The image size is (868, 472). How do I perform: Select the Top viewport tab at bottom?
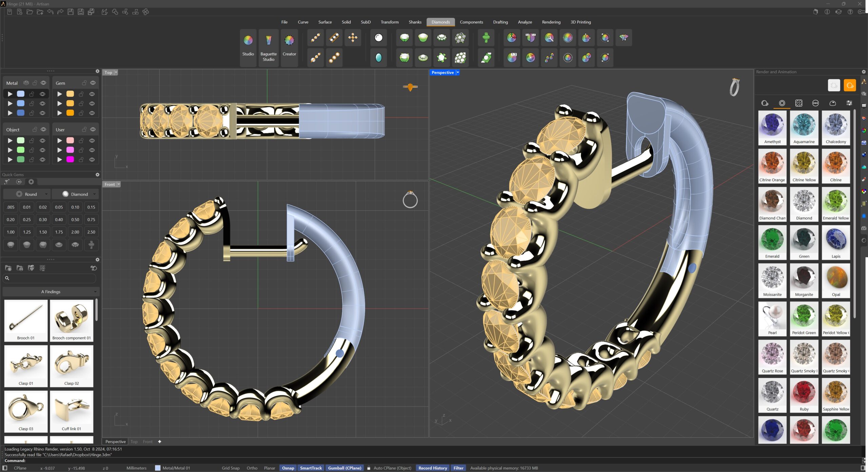[134, 441]
